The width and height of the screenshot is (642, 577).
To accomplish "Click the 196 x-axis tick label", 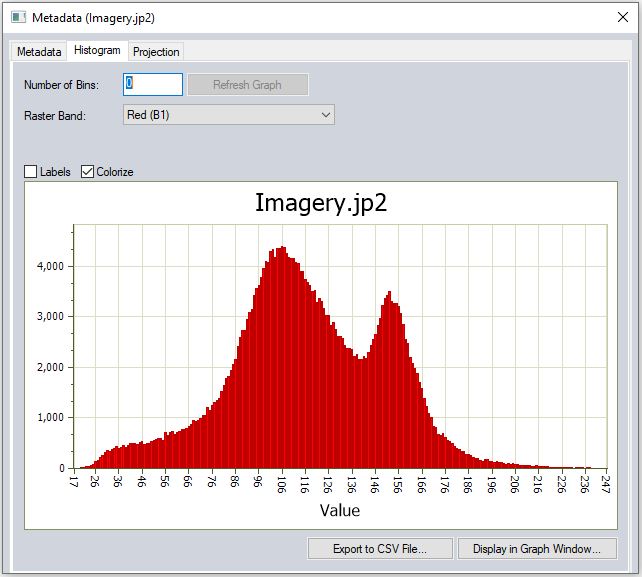I will pyautogui.click(x=489, y=485).
